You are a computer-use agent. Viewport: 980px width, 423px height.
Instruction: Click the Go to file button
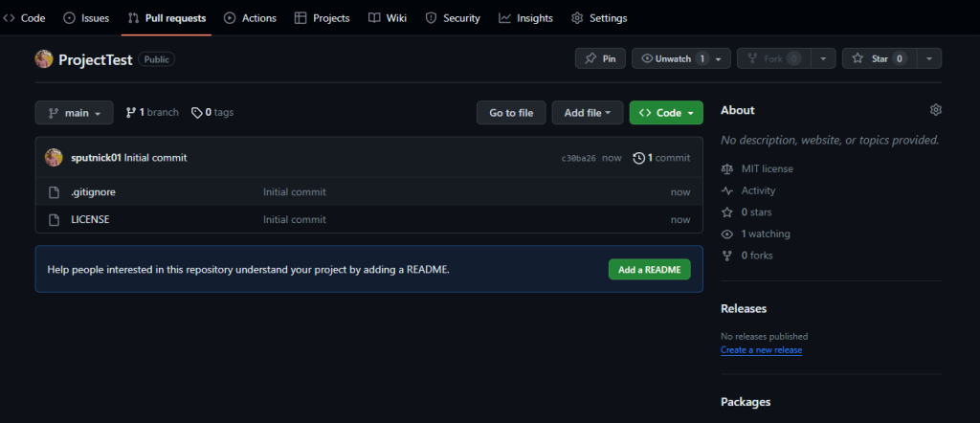pos(511,113)
